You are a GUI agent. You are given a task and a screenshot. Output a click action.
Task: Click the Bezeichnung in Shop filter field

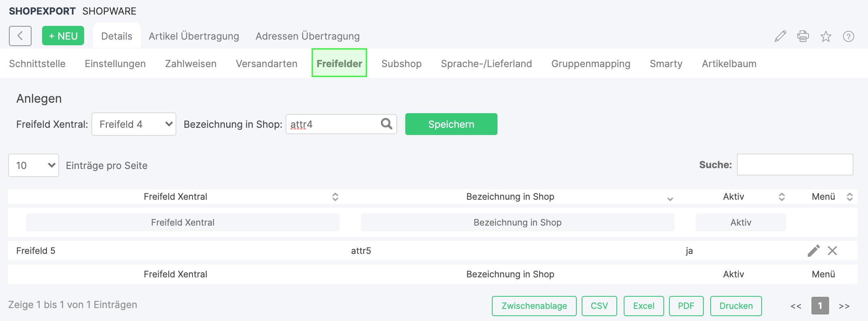[517, 222]
